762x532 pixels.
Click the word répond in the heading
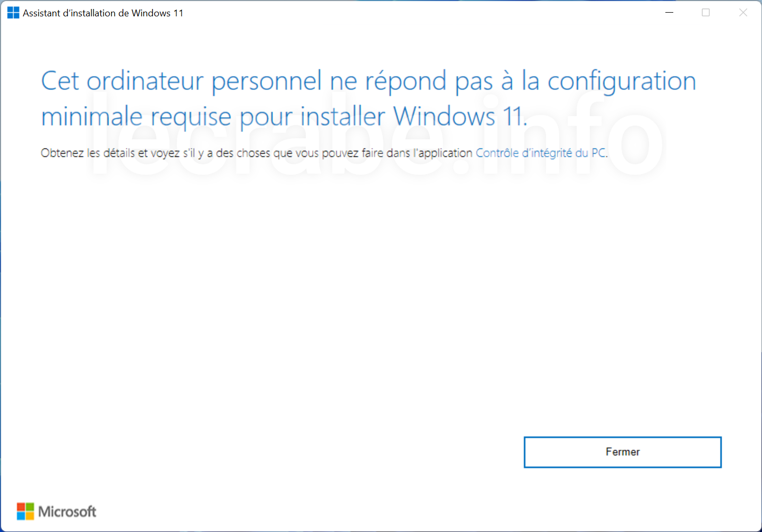pos(406,82)
